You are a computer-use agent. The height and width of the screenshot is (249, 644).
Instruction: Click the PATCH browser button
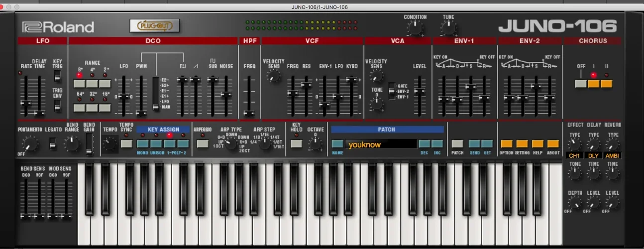point(457,144)
